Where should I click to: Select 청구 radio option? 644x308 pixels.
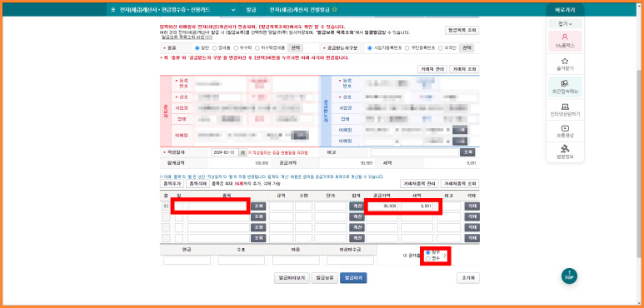tap(428, 252)
